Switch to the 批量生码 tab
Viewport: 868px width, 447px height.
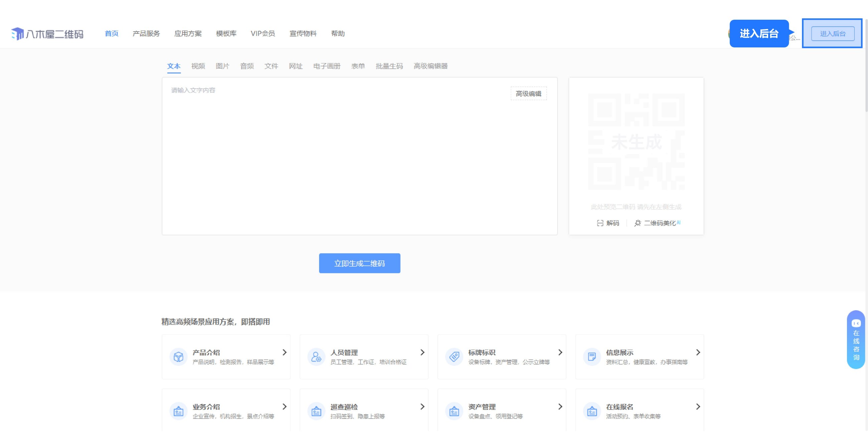[x=389, y=66]
